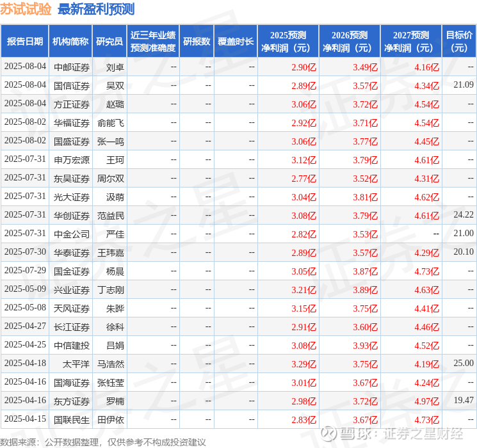This screenshot has height=448, width=477.
Task: Click report date 2025-07-29
Action: (25, 270)
